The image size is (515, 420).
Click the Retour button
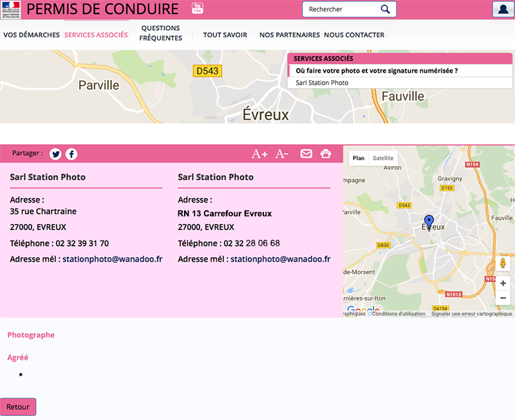point(18,407)
